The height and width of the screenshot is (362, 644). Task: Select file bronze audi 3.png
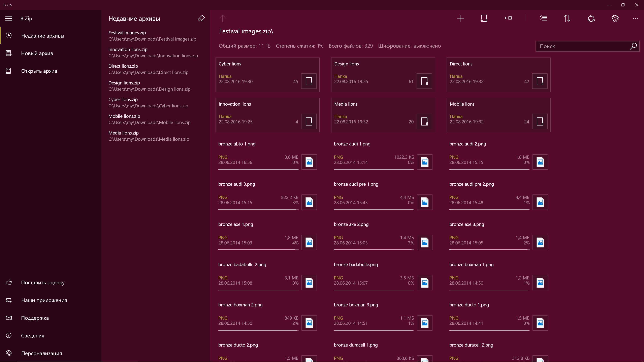click(267, 195)
